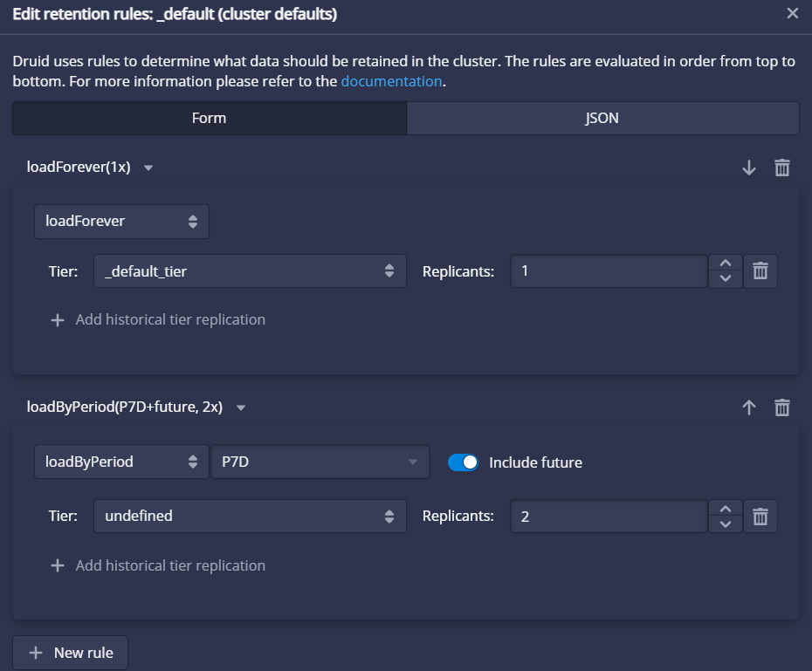Screen dimensions: 812x671
Task: Open the loadForever rule type dropdown
Action: point(121,222)
